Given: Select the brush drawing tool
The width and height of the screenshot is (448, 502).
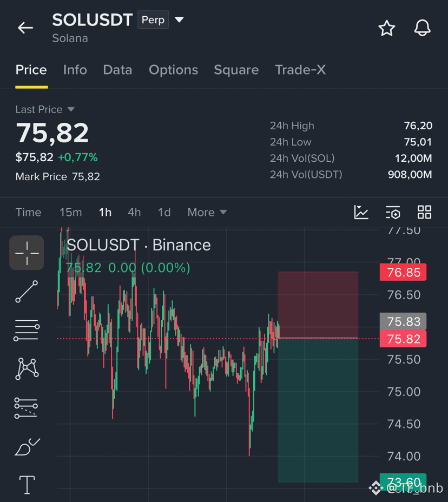Looking at the screenshot, I should [27, 447].
